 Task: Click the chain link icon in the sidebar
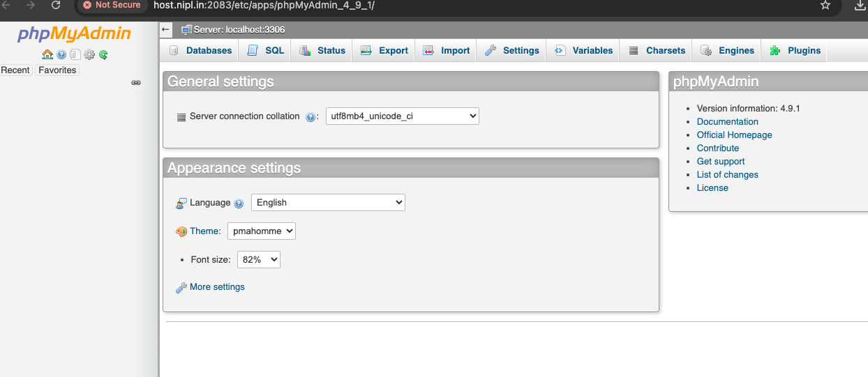pyautogui.click(x=136, y=83)
